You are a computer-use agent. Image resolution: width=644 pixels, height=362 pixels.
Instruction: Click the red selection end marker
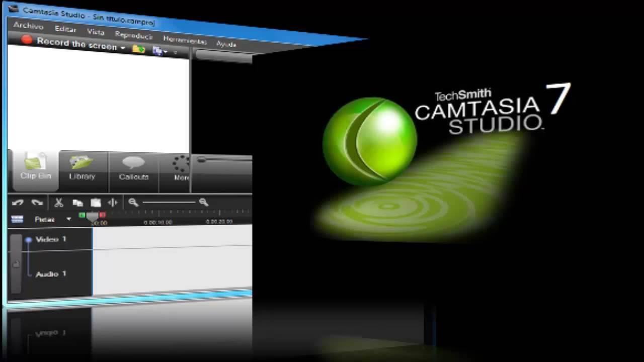click(103, 215)
